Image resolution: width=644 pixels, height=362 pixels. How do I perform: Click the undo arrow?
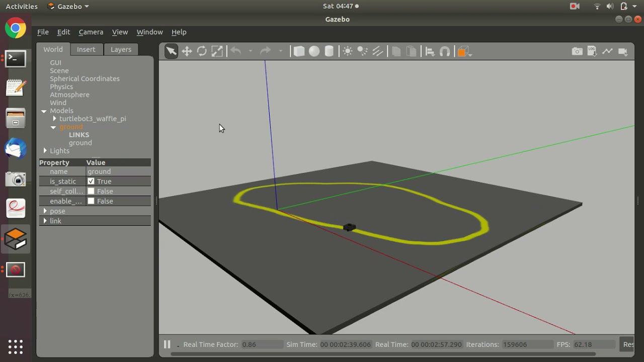pos(235,51)
